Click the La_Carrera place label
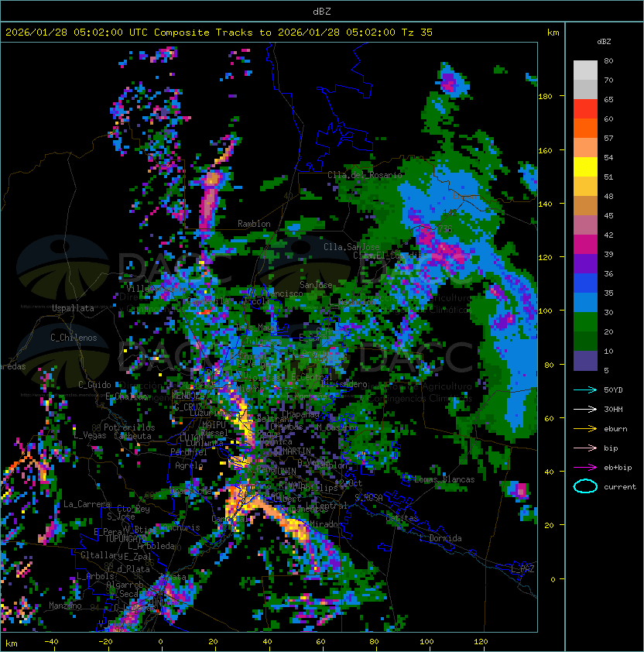This screenshot has width=644, height=652. point(87,504)
